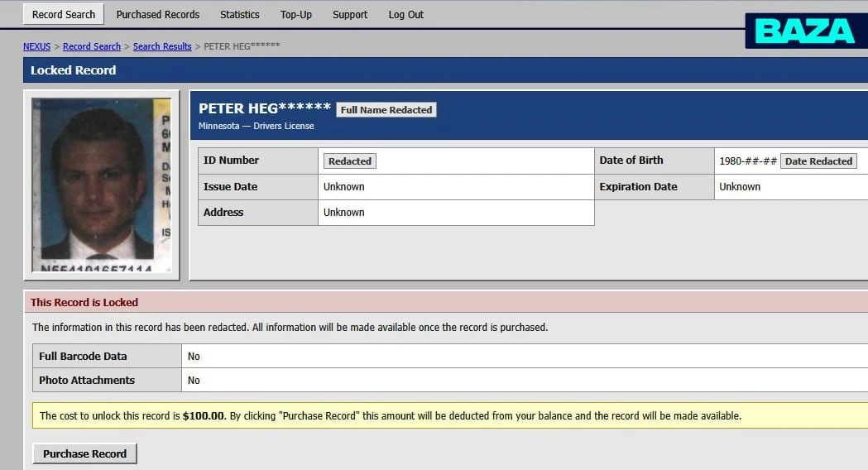
Task: Click the $100.00 unlock cost notice
Action: pos(450,415)
